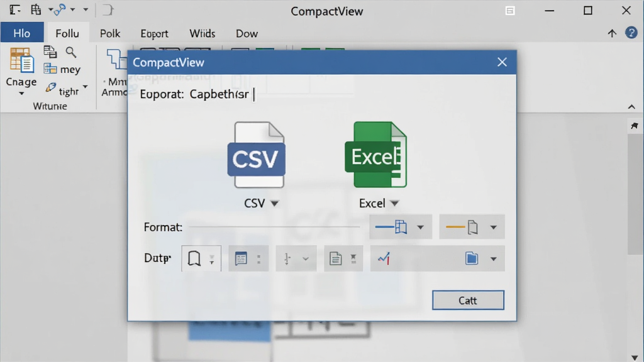Click the help question mark icon
Image resolution: width=644 pixels, height=362 pixels.
pyautogui.click(x=631, y=33)
